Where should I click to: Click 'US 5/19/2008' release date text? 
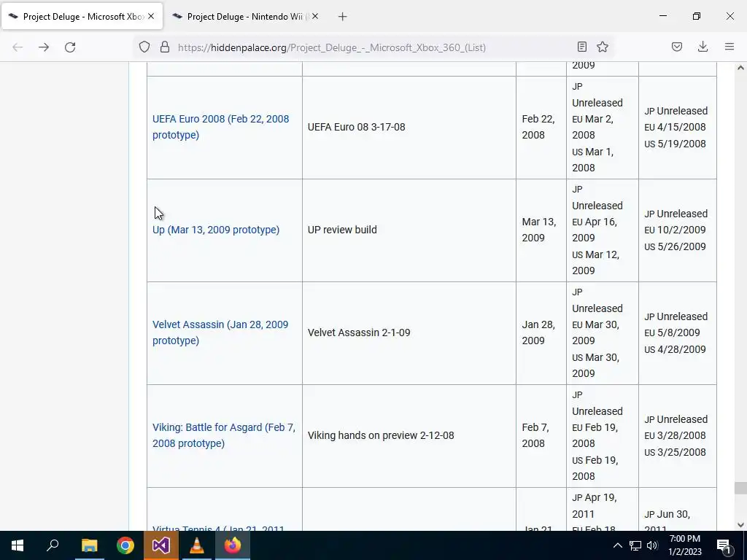tap(675, 144)
